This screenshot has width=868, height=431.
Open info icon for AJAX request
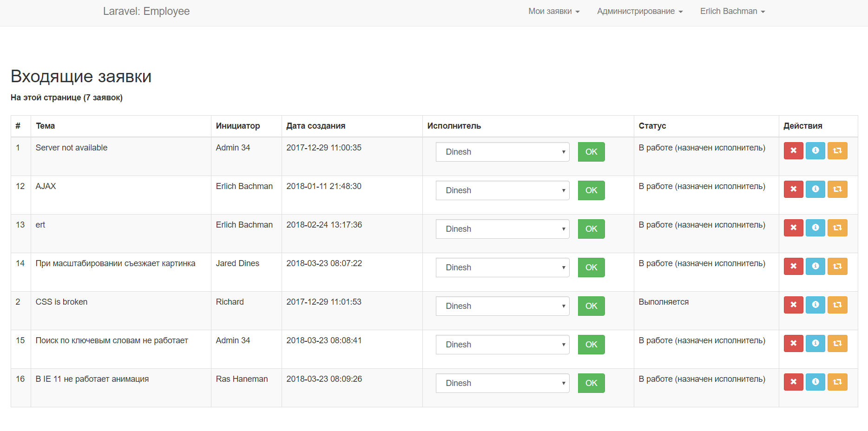point(815,189)
